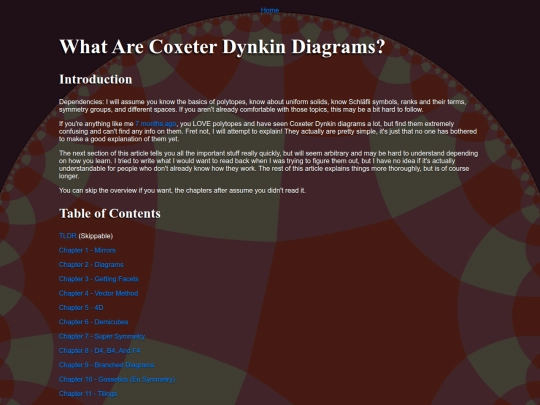Click the '(Skippable)' text beside TLDR
This screenshot has height=405, width=540.
pos(95,236)
